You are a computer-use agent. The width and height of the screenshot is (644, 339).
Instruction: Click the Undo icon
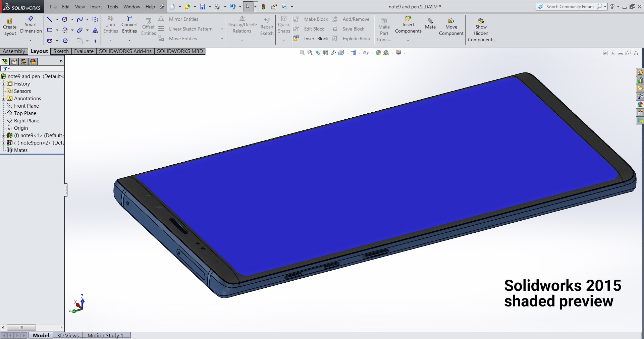pos(233,7)
